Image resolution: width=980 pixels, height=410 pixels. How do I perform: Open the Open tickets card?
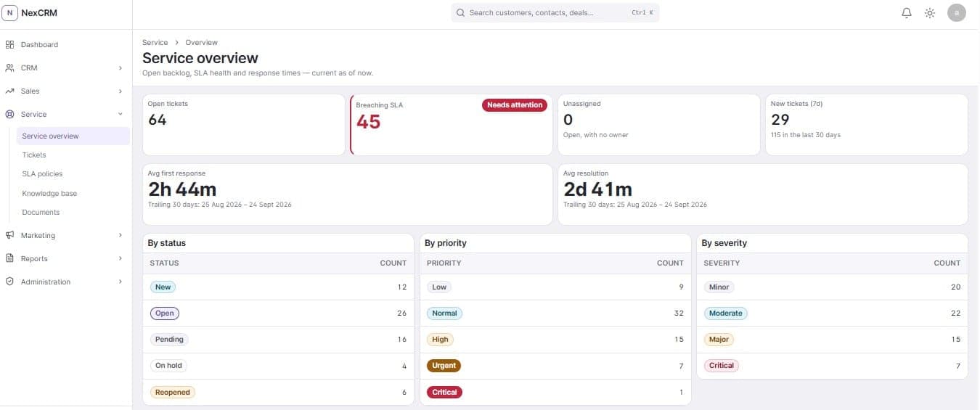pyautogui.click(x=244, y=124)
